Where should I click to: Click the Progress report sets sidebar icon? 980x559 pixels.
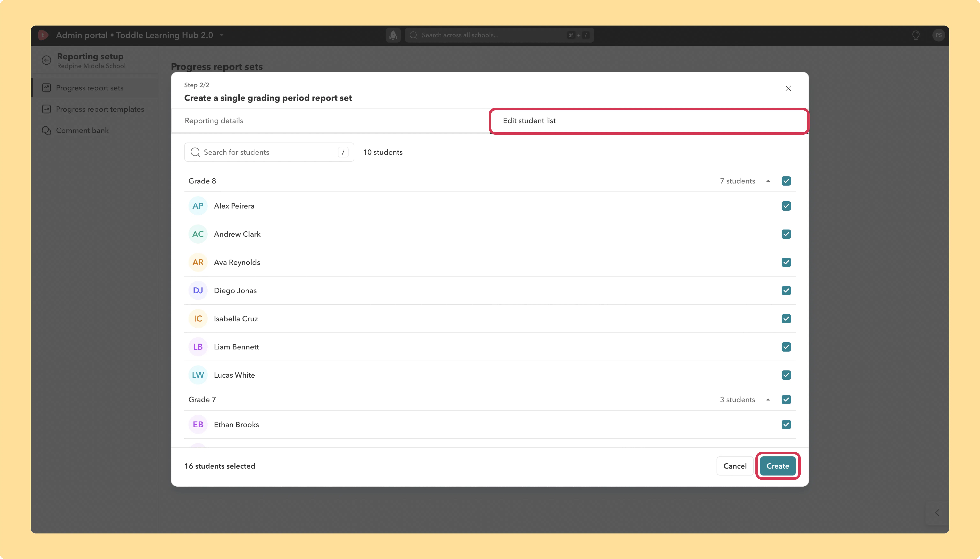pos(46,88)
